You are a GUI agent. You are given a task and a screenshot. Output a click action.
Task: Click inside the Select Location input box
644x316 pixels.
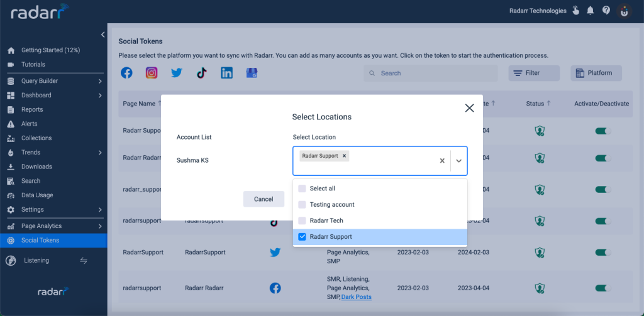380,161
